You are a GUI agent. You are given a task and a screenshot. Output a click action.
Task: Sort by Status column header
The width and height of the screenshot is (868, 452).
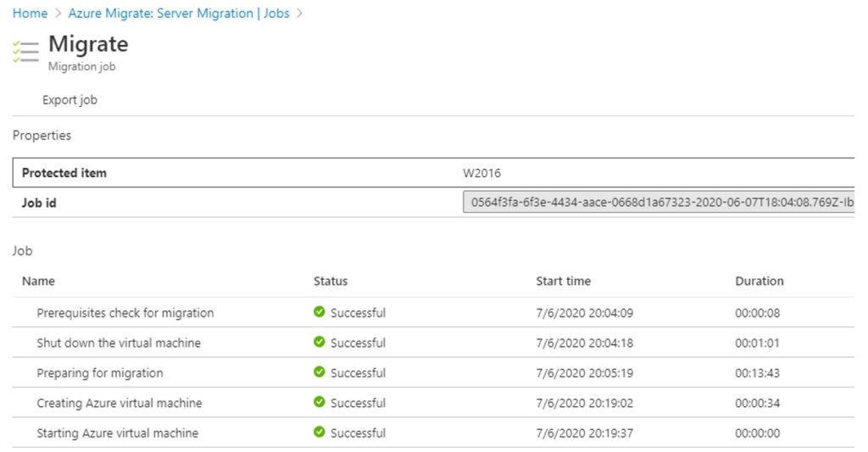pyautogui.click(x=331, y=281)
